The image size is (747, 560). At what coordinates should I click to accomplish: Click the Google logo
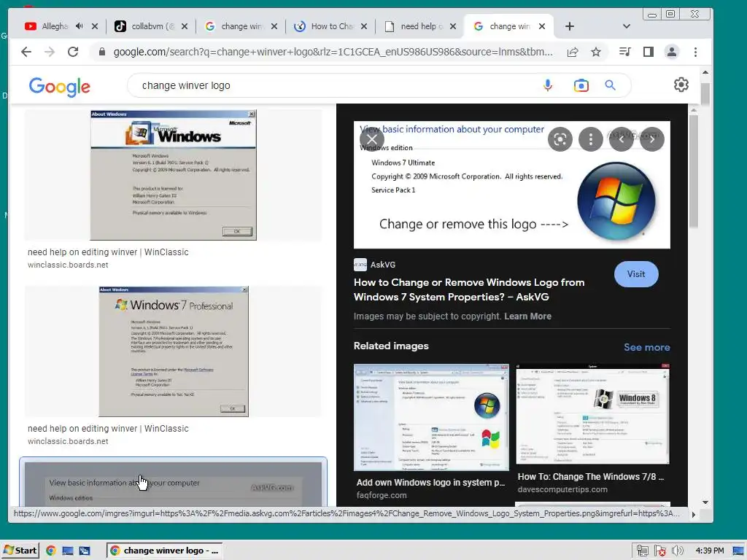click(x=60, y=87)
